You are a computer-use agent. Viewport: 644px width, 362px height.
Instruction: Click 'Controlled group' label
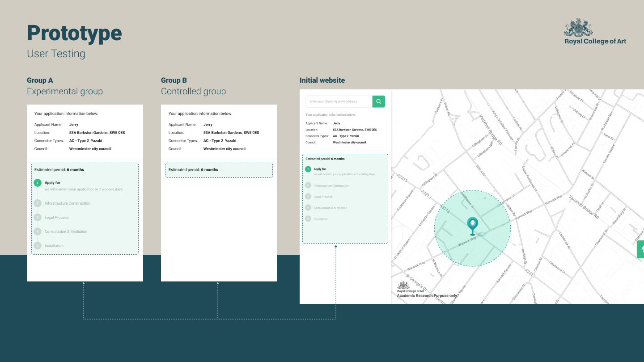click(x=194, y=92)
